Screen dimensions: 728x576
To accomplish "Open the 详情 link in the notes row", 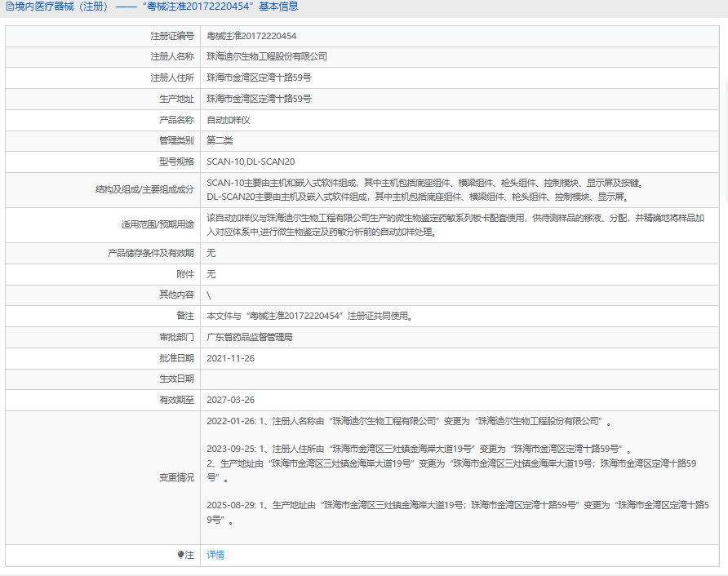I will coord(215,555).
